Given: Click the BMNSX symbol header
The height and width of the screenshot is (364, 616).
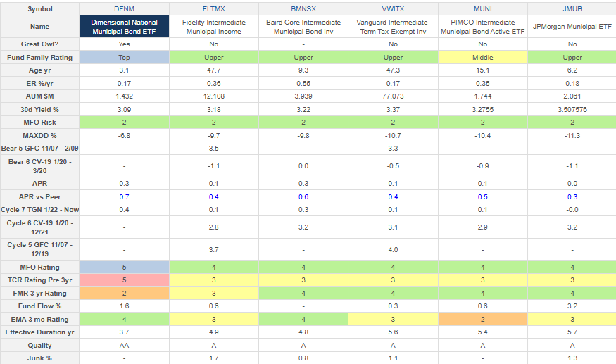Looking at the screenshot, I should pyautogui.click(x=303, y=8).
